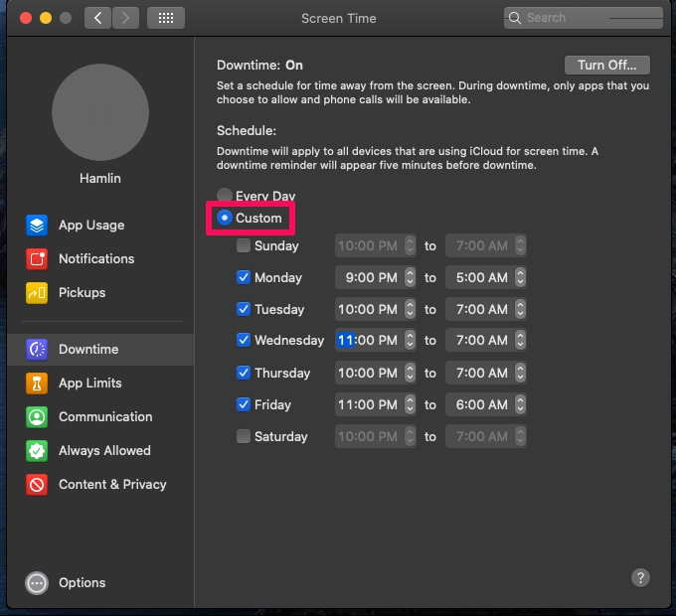Select the Custom schedule radio button
Image resolution: width=676 pixels, height=616 pixels.
point(225,218)
